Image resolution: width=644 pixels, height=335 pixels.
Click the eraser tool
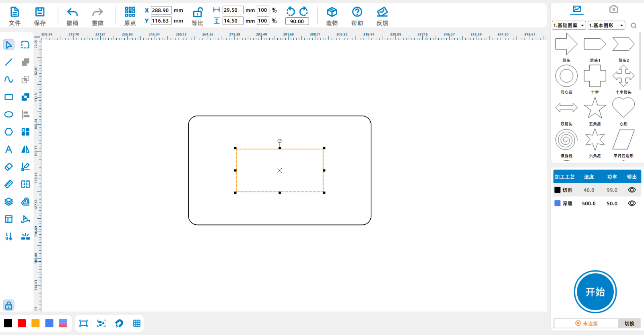(8, 167)
